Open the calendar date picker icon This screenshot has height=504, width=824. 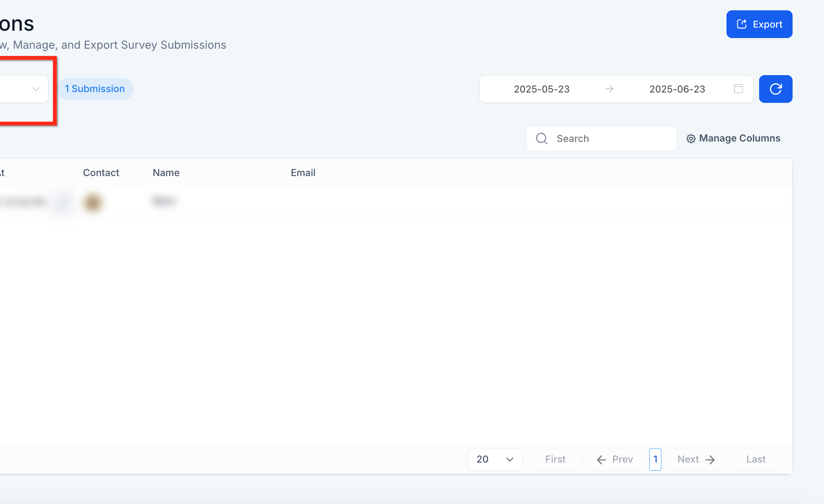738,89
